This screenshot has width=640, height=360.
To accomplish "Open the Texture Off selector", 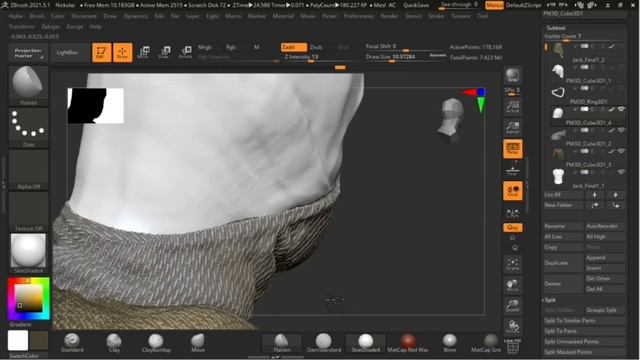I will click(28, 211).
